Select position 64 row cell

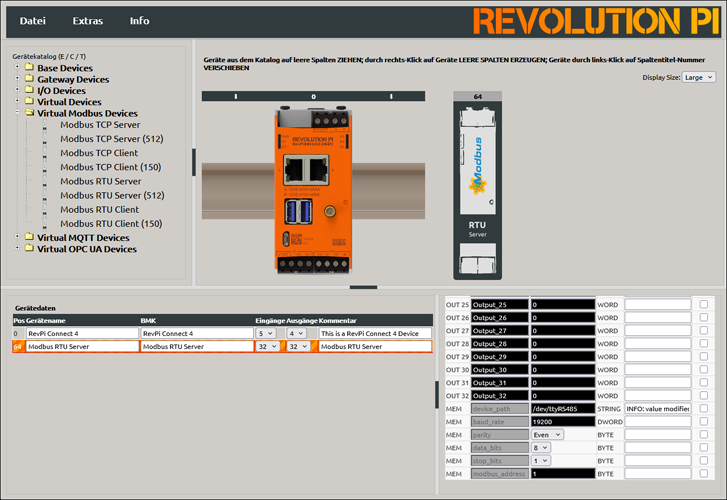coord(18,346)
